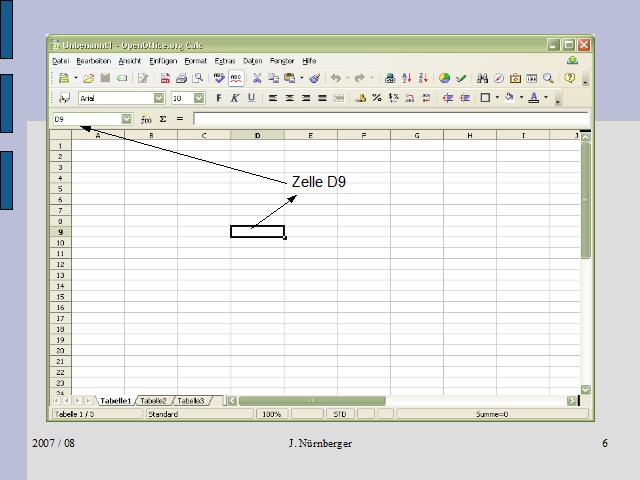Open the Format menu
640x480 pixels.
click(x=195, y=61)
